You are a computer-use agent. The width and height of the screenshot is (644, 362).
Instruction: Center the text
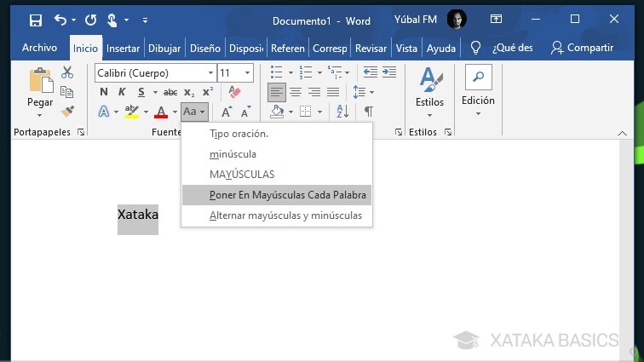pyautogui.click(x=296, y=92)
